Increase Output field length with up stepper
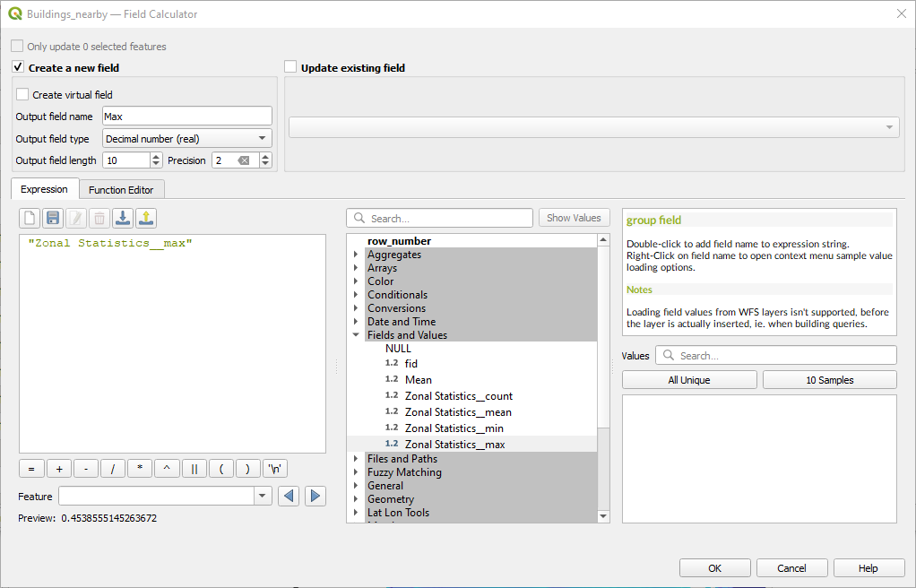The image size is (916, 588). point(158,157)
